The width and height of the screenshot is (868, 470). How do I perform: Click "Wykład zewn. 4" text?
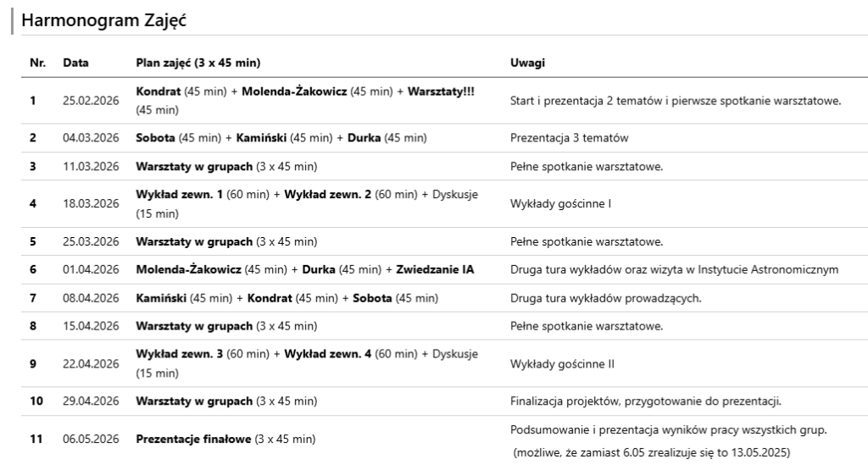(326, 354)
